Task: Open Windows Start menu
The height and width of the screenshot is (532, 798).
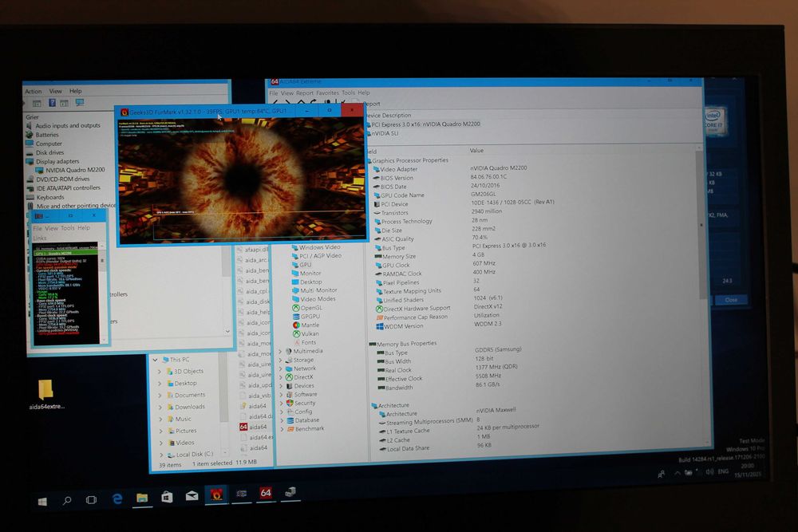Action: [43, 502]
